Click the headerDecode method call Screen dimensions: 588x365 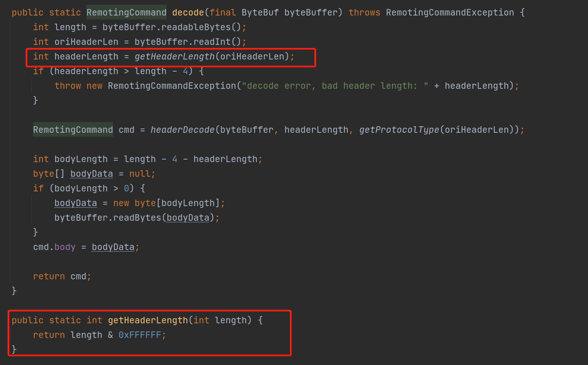pos(182,130)
